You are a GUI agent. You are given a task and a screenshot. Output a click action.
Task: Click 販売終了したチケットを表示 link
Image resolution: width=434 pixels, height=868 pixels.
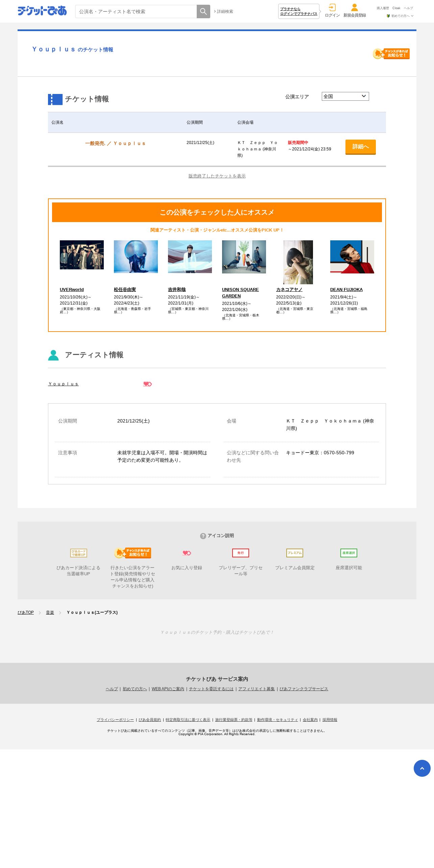(x=217, y=176)
